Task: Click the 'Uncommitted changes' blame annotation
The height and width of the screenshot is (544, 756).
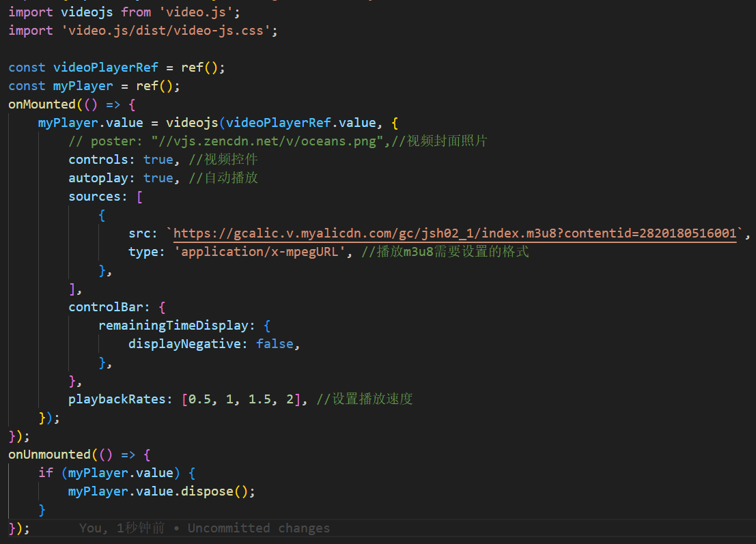Action: 259,528
